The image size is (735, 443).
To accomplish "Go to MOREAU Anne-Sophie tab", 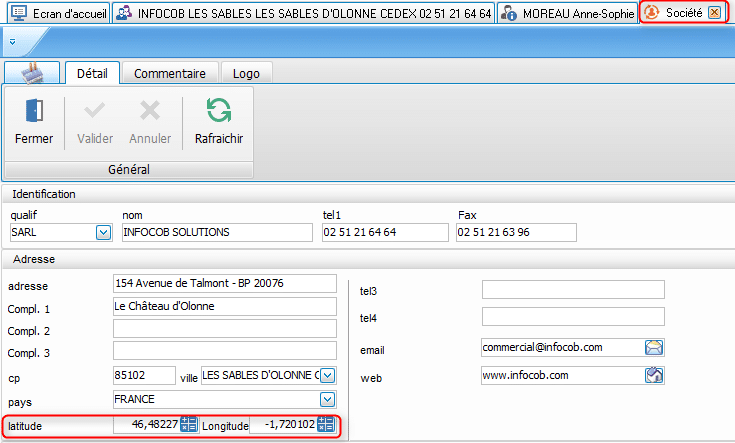I will [566, 13].
